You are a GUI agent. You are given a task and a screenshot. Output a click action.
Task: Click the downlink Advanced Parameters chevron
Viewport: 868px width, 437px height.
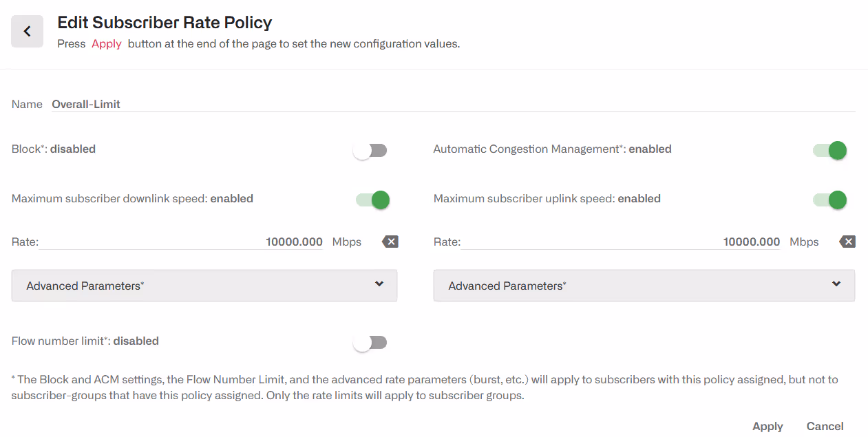point(379,284)
